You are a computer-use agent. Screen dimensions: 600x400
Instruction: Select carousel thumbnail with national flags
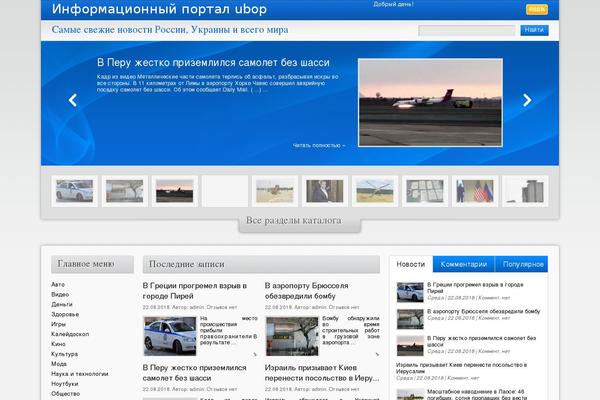[475, 191]
